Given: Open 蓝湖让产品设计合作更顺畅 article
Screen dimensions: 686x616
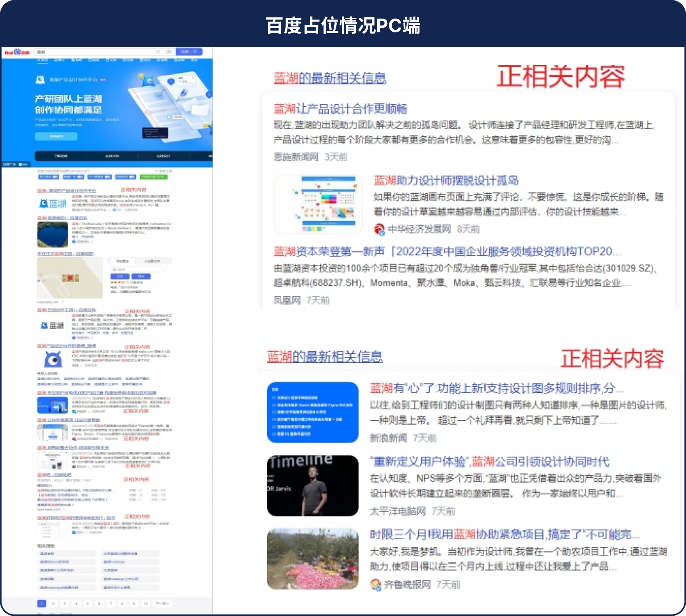Looking at the screenshot, I should click(x=340, y=109).
